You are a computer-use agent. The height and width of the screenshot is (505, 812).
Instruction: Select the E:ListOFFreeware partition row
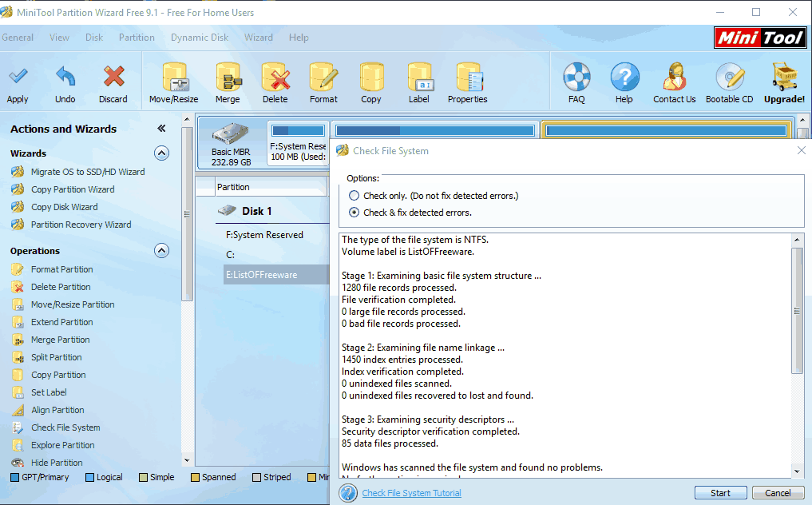(276, 275)
